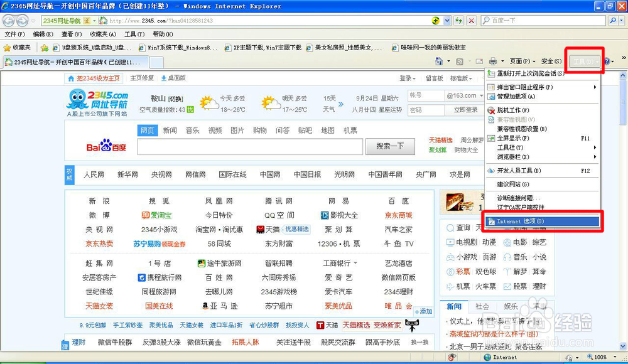The image size is (628, 364).
Task: Open the 页面(P) dropdown menu
Action: click(522, 62)
